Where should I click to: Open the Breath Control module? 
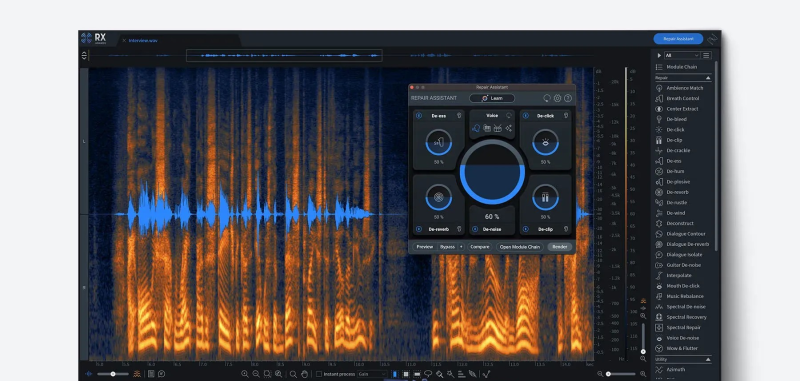pos(678,98)
